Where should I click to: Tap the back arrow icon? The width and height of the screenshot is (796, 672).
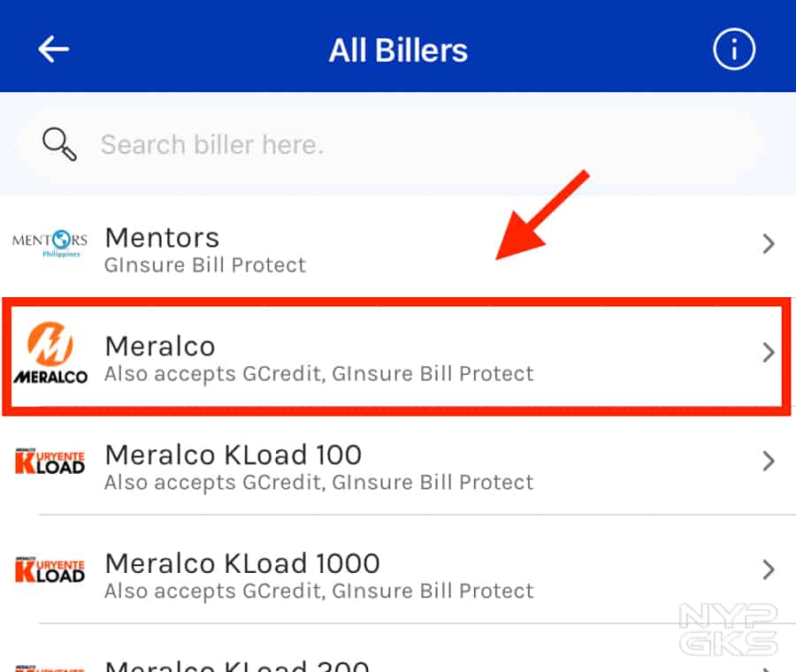pyautogui.click(x=54, y=50)
